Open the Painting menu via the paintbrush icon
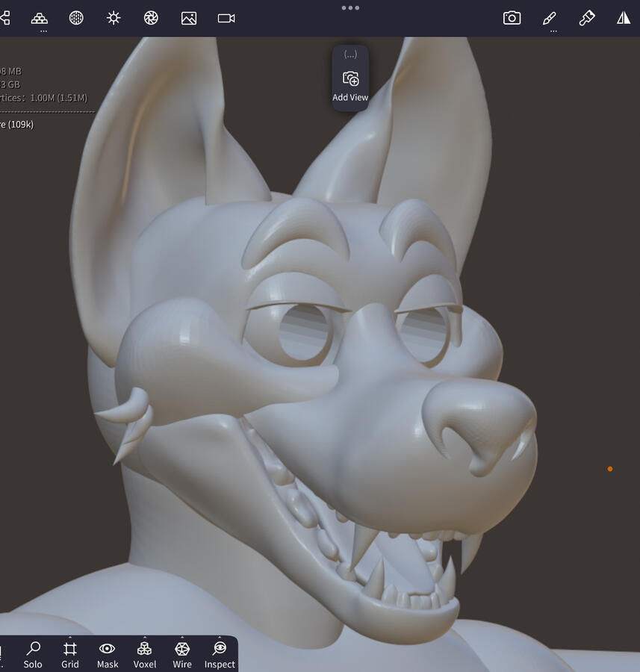The height and width of the screenshot is (672, 640). point(587,18)
